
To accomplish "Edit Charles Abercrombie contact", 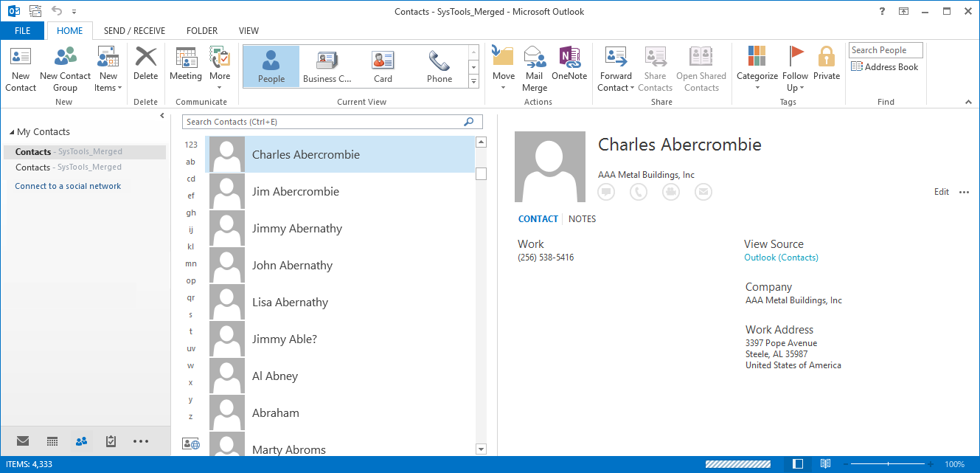I will point(942,192).
